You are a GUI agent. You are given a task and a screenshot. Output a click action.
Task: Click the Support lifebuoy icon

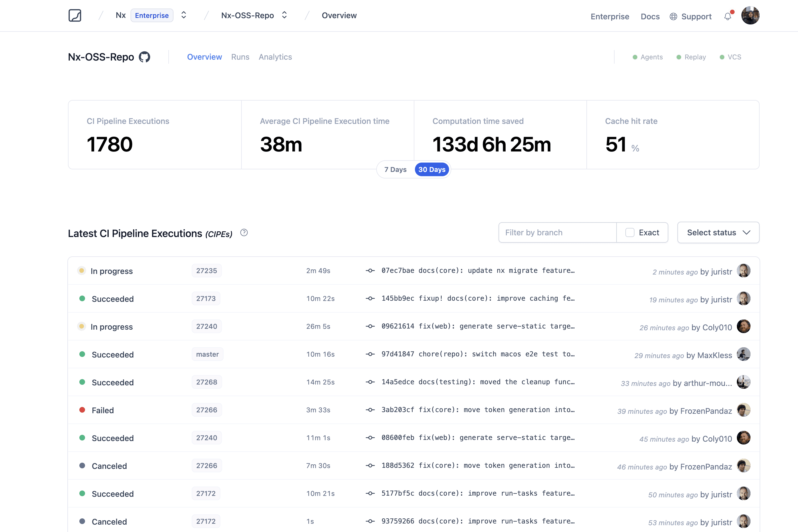pos(673,16)
